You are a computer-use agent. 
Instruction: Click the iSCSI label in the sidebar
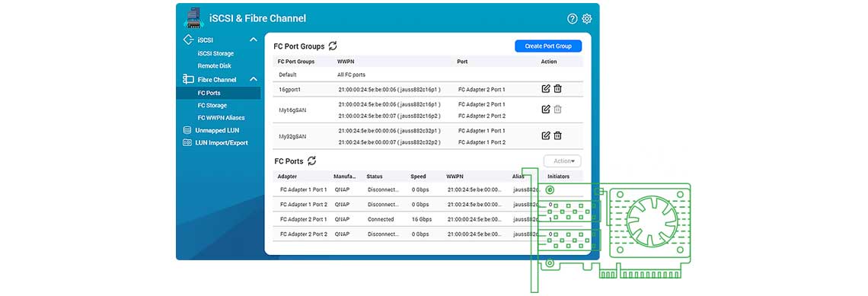(206, 40)
